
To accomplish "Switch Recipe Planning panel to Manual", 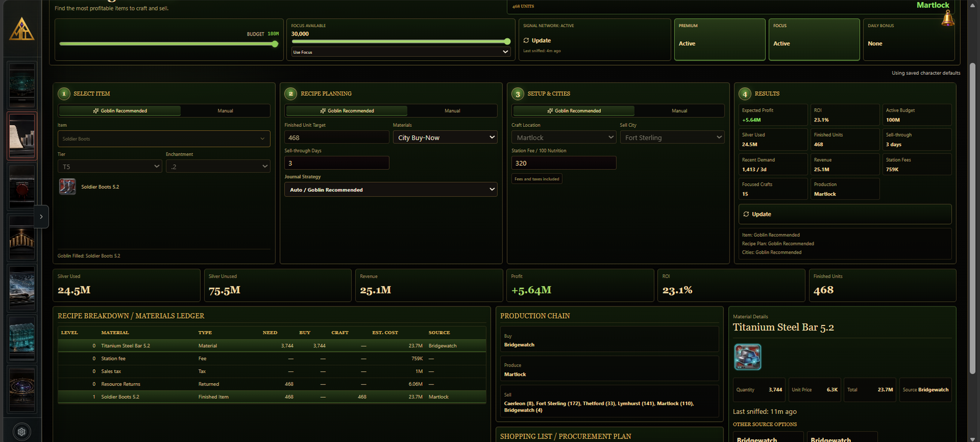I will coord(452,111).
